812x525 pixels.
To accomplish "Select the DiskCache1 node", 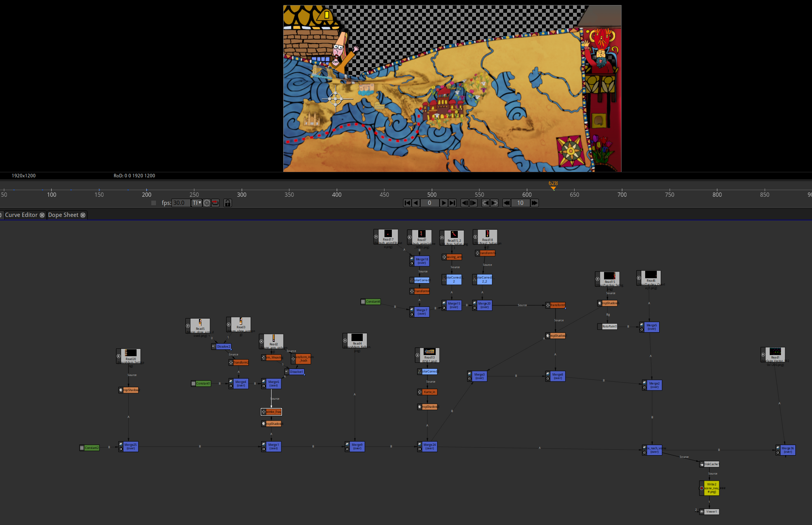I will tap(710, 464).
